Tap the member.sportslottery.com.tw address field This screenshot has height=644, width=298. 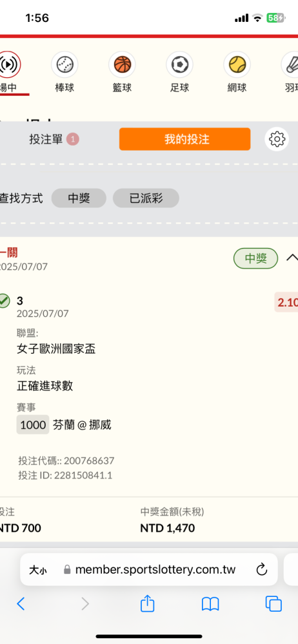(x=149, y=570)
